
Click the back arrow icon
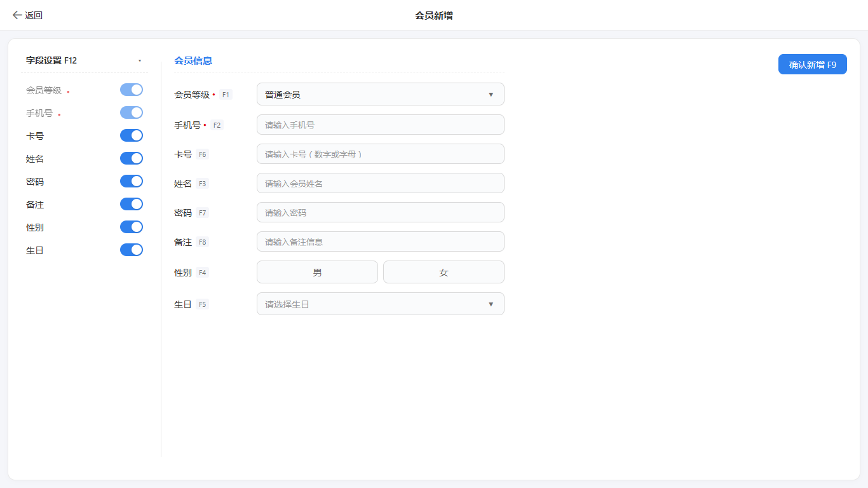click(17, 15)
